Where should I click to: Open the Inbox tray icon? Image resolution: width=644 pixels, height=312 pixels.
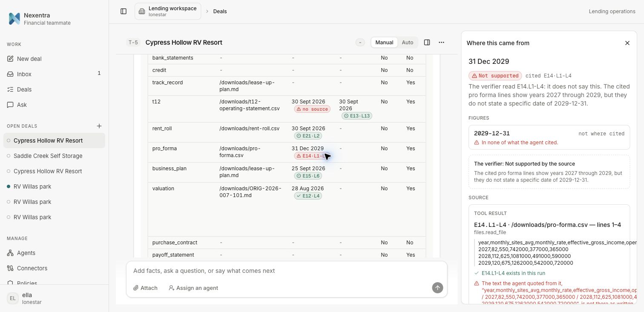click(10, 74)
